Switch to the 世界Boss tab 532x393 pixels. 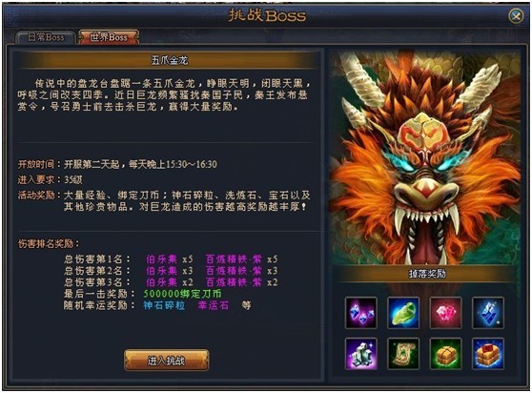pos(109,37)
